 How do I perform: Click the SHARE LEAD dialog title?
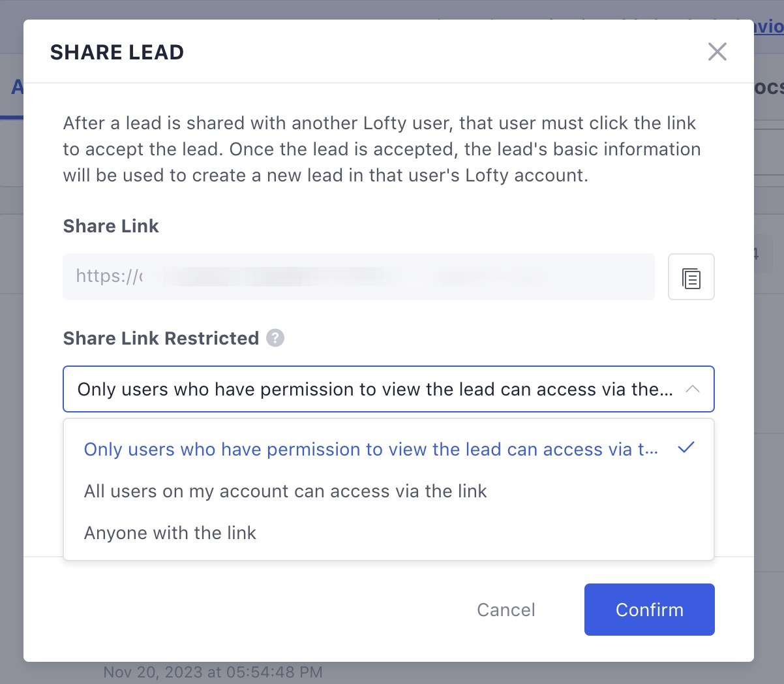tap(117, 52)
